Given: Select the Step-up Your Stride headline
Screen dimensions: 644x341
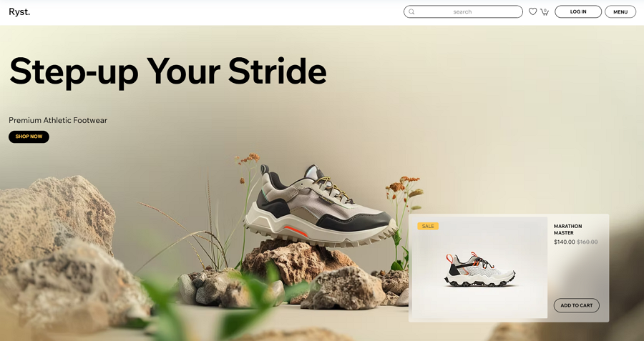Looking at the screenshot, I should click(x=167, y=71).
